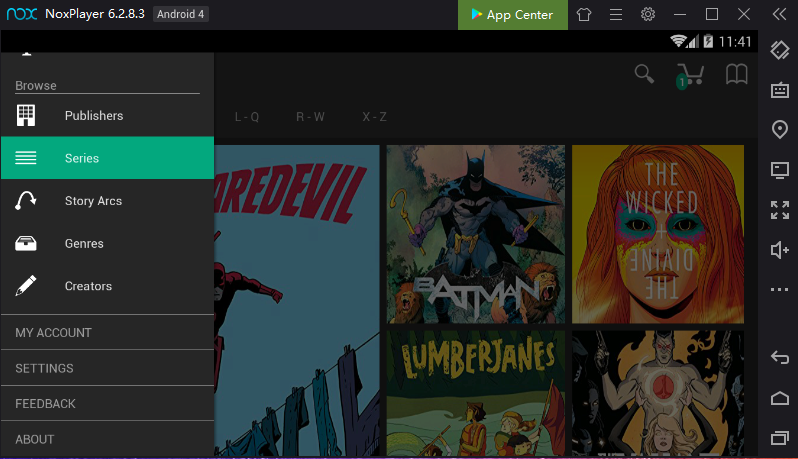Open the Nox hamburger menu

616,14
